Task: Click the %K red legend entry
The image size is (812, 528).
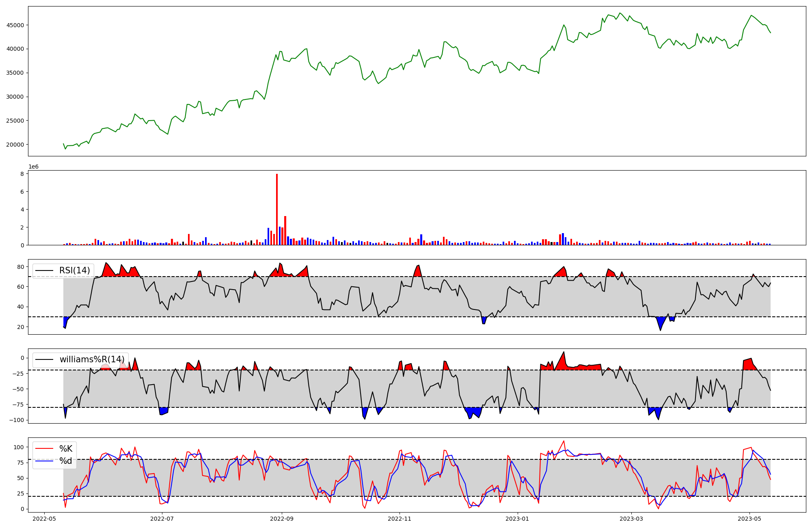Action: pyautogui.click(x=66, y=449)
